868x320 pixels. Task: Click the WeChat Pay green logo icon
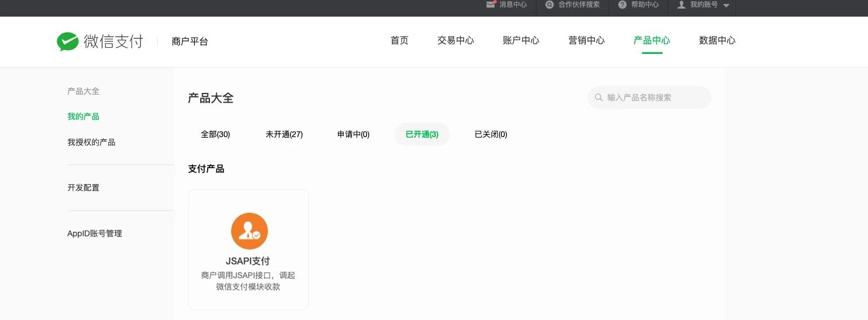pos(68,41)
